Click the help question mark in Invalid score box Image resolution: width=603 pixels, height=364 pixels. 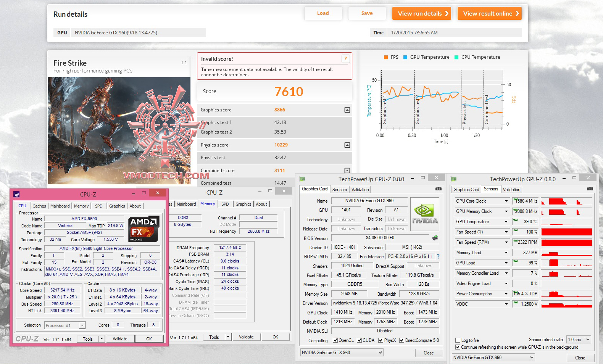coord(345,59)
